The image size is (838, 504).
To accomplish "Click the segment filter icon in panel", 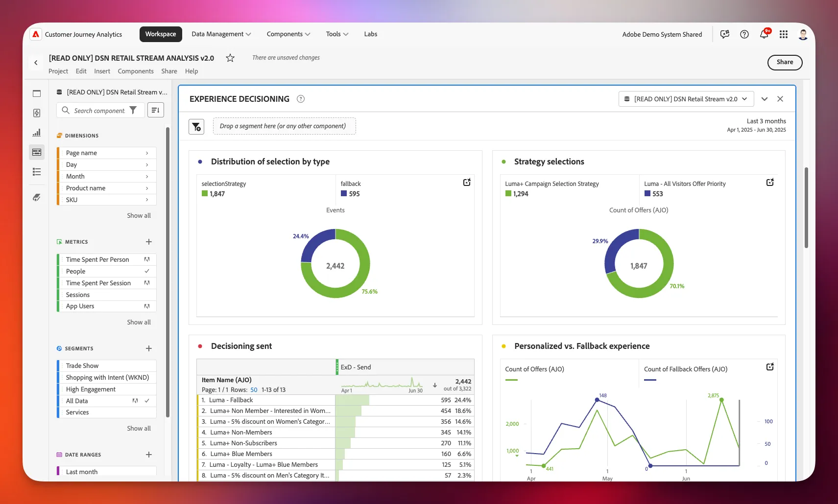I will click(x=196, y=126).
